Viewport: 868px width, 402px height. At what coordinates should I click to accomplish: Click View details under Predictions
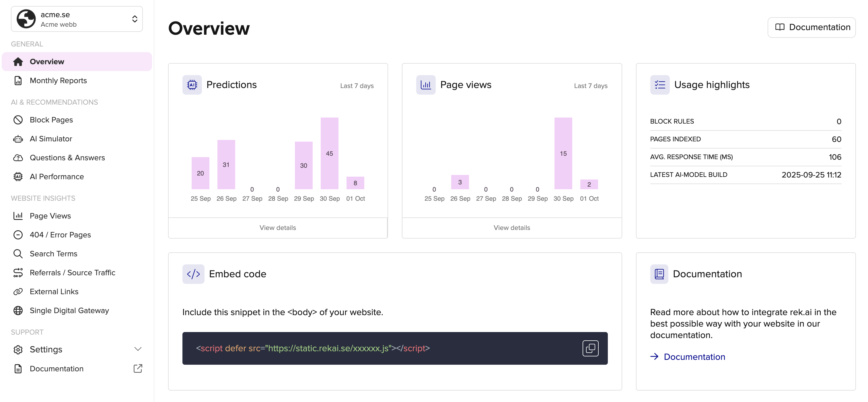pyautogui.click(x=278, y=228)
